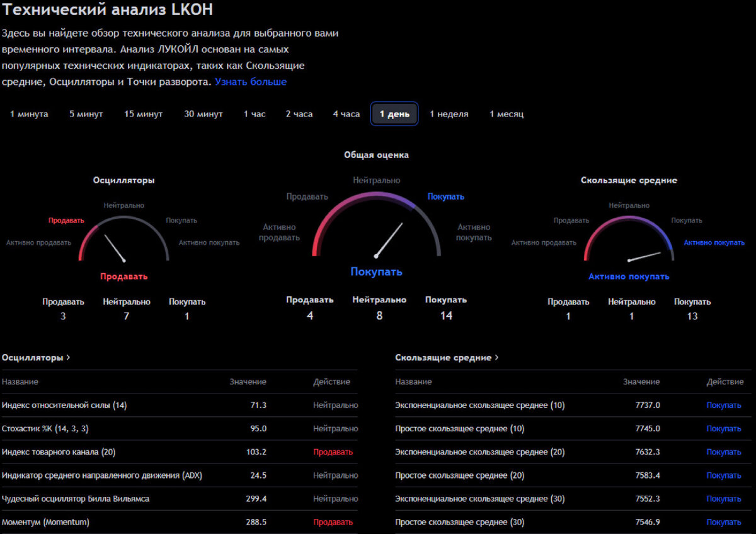Click the moving averages Покупать count 13
756x534 pixels.
click(692, 316)
